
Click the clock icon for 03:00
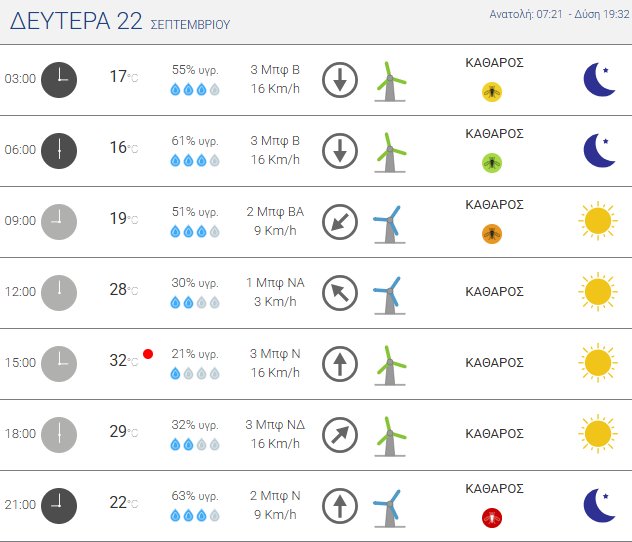[x=59, y=79]
